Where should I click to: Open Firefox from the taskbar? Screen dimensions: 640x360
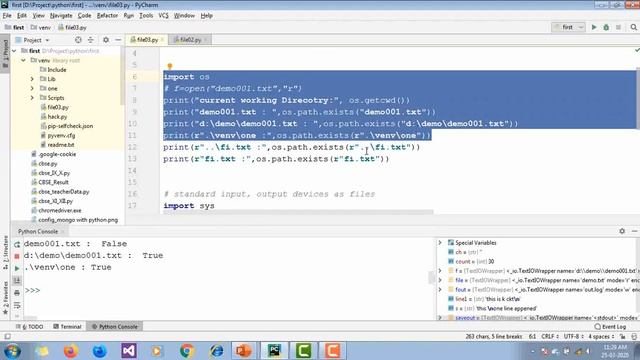[x=71, y=351]
